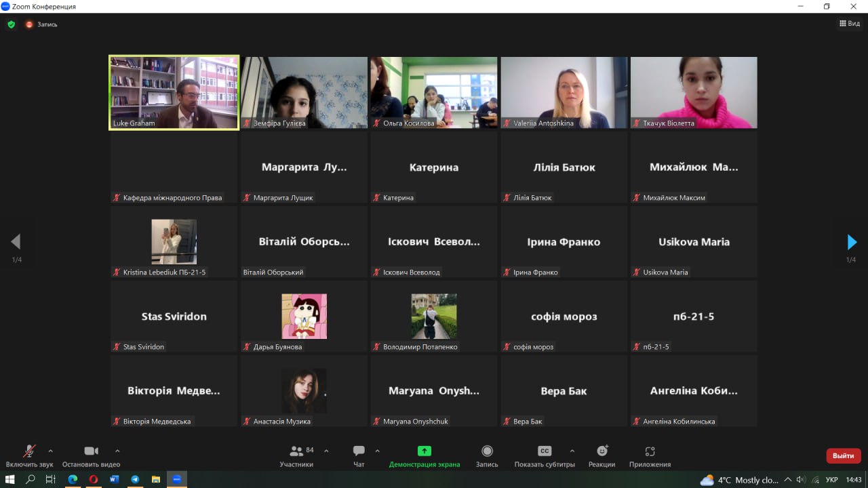Start Демонстрация экрана screen share
Viewport: 868px width, 488px height.
click(425, 456)
